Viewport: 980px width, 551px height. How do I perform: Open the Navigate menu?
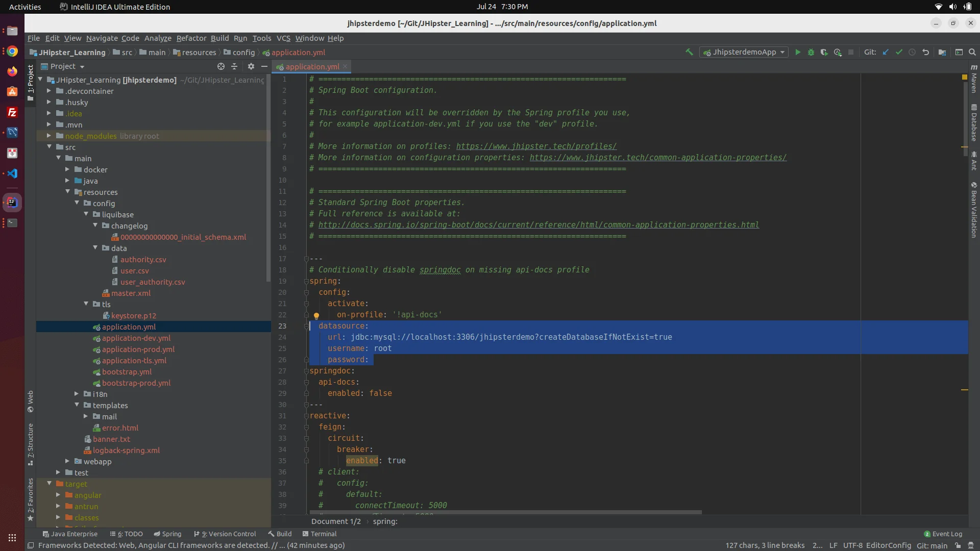pyautogui.click(x=102, y=38)
